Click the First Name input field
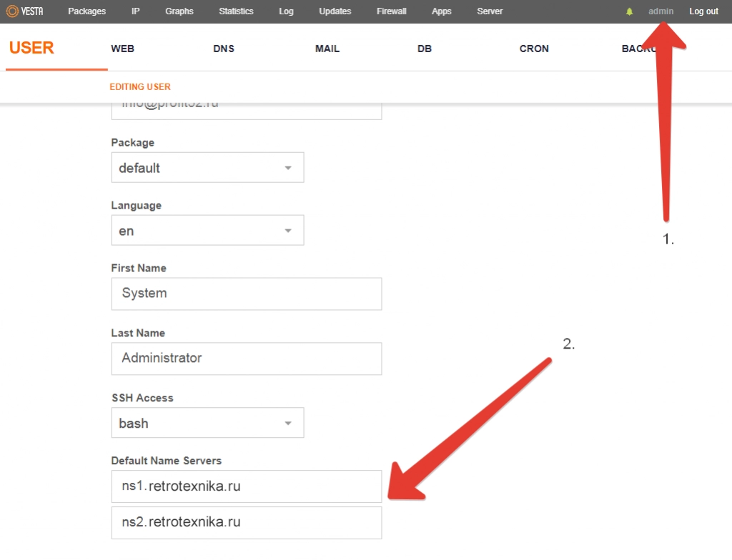The image size is (732, 560). (x=246, y=294)
